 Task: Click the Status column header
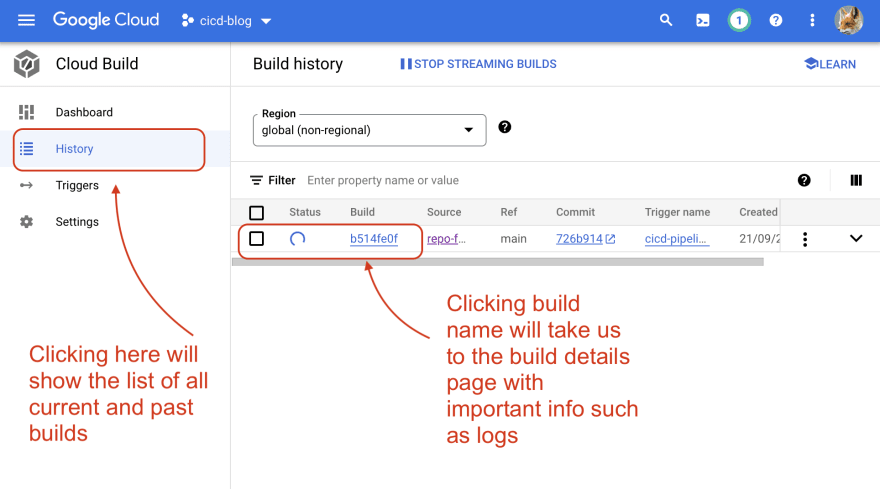click(305, 212)
